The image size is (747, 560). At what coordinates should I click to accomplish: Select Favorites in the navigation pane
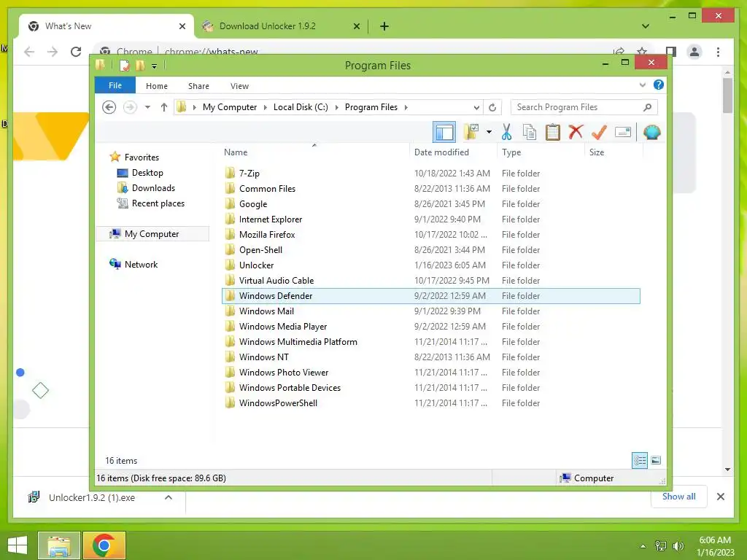coord(142,157)
